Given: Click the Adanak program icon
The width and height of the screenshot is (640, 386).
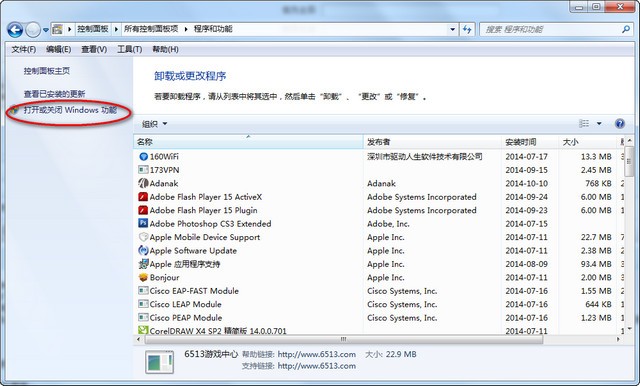Looking at the screenshot, I should point(143,183).
